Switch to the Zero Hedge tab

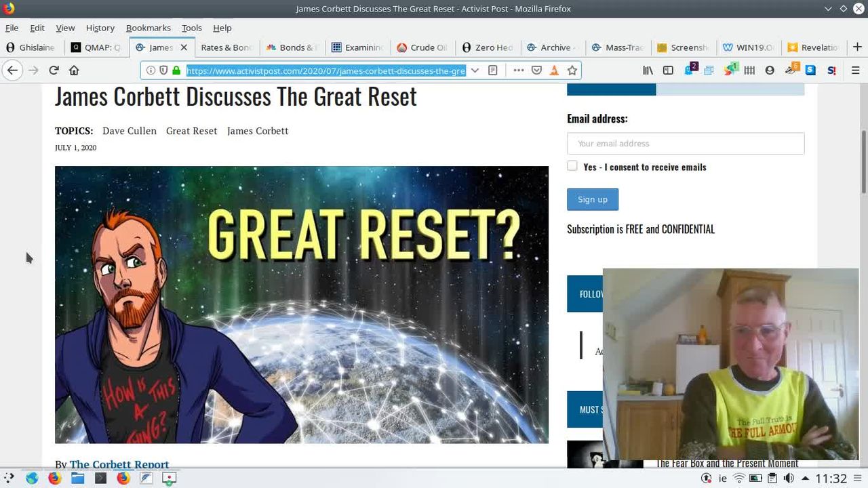click(487, 47)
